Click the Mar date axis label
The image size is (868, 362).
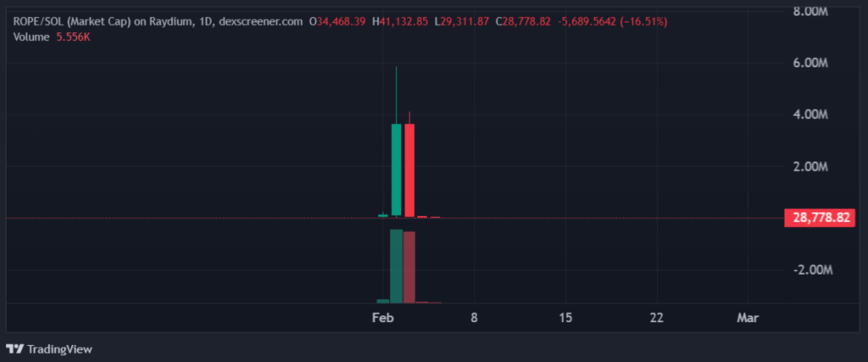[x=748, y=318]
